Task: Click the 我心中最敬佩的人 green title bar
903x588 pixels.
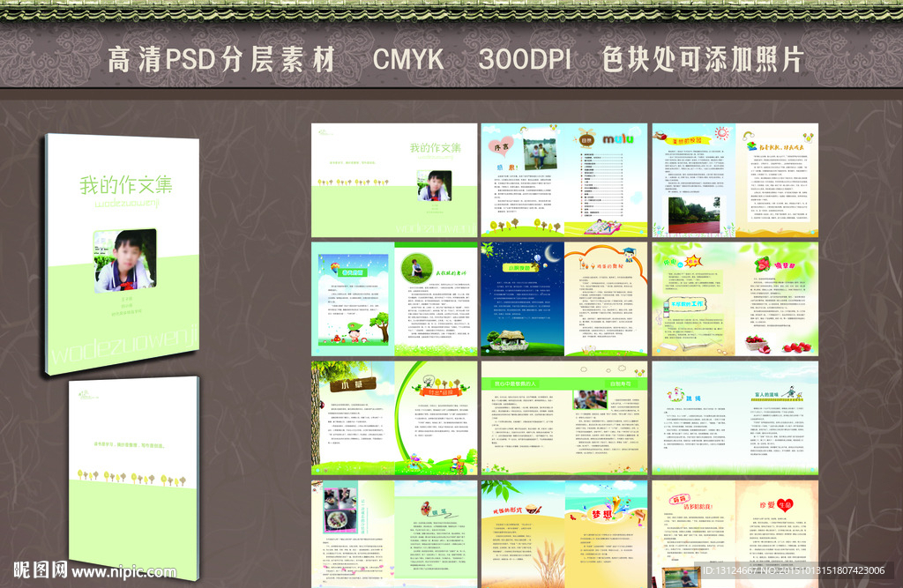Action: pos(514,383)
